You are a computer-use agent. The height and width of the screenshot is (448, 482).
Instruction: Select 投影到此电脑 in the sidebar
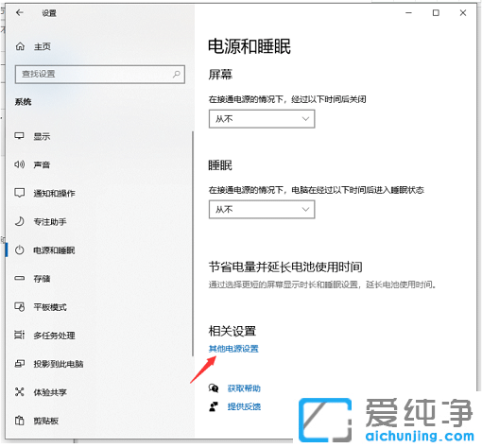pyautogui.click(x=59, y=364)
